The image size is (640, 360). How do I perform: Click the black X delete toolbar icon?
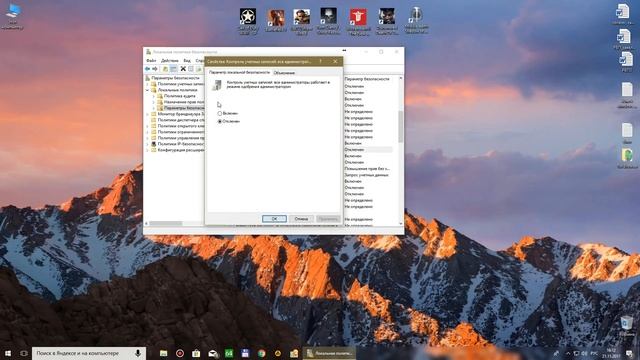coord(183,69)
